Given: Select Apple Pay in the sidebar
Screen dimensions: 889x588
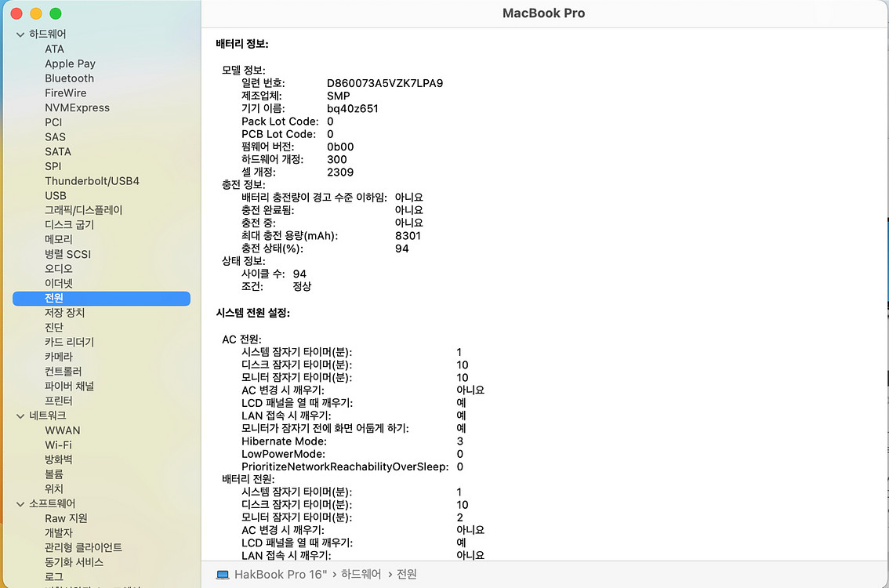Looking at the screenshot, I should coord(71,64).
